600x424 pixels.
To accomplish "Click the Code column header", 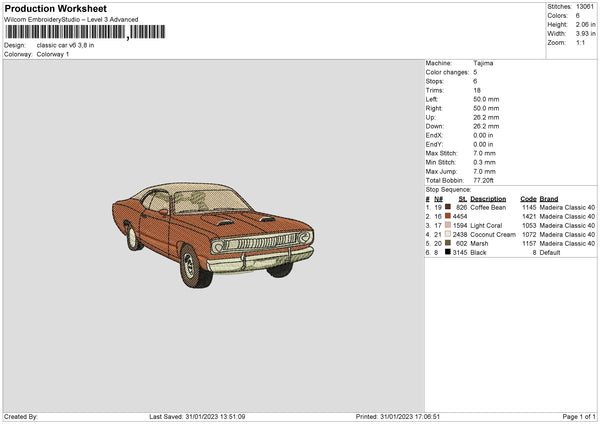I will [528, 197].
